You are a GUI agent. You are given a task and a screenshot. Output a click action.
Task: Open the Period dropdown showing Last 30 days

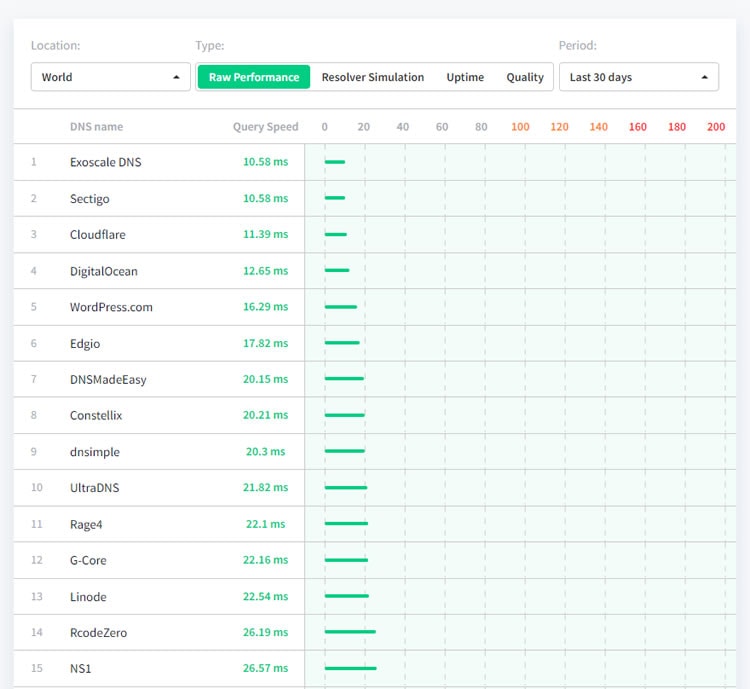click(x=639, y=77)
